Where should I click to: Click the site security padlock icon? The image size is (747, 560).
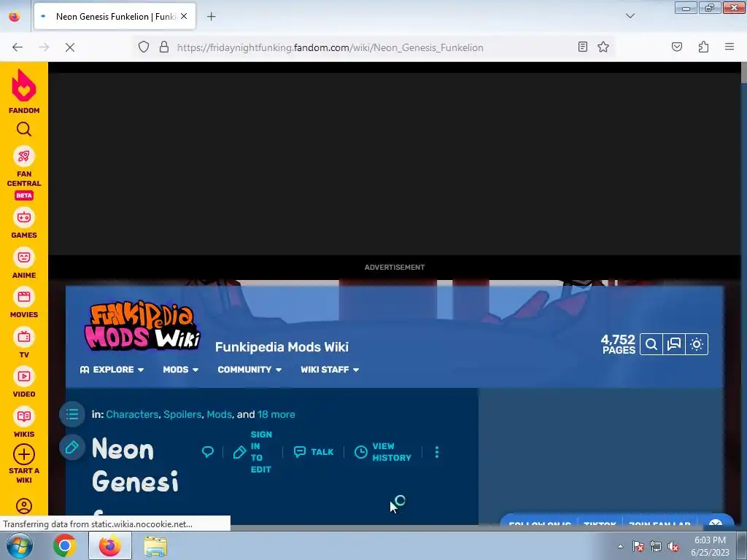pos(164,47)
